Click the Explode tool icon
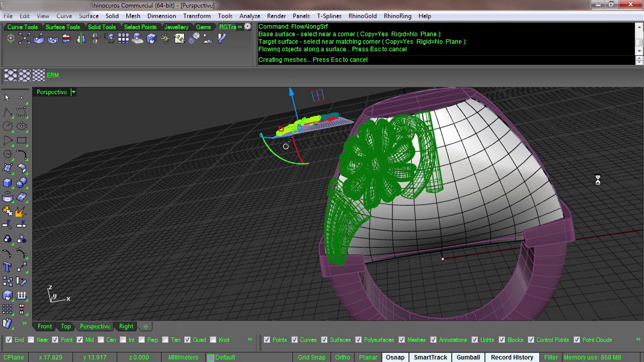This screenshot has height=362, width=644. point(20,212)
